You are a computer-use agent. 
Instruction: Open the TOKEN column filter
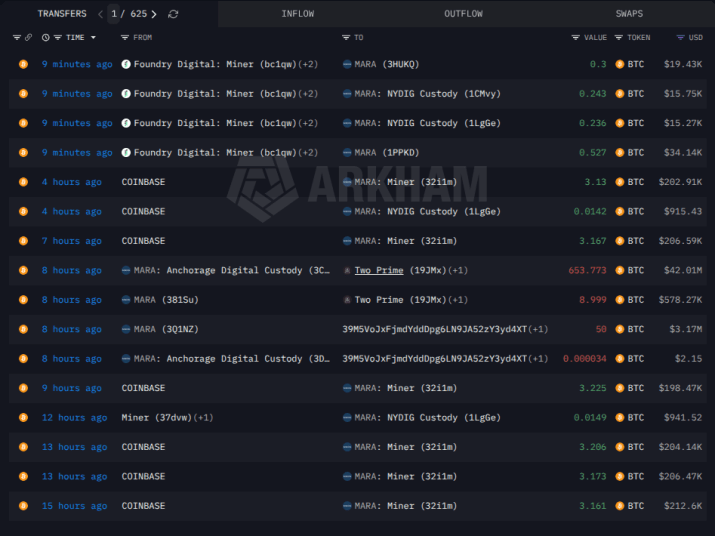tap(619, 38)
